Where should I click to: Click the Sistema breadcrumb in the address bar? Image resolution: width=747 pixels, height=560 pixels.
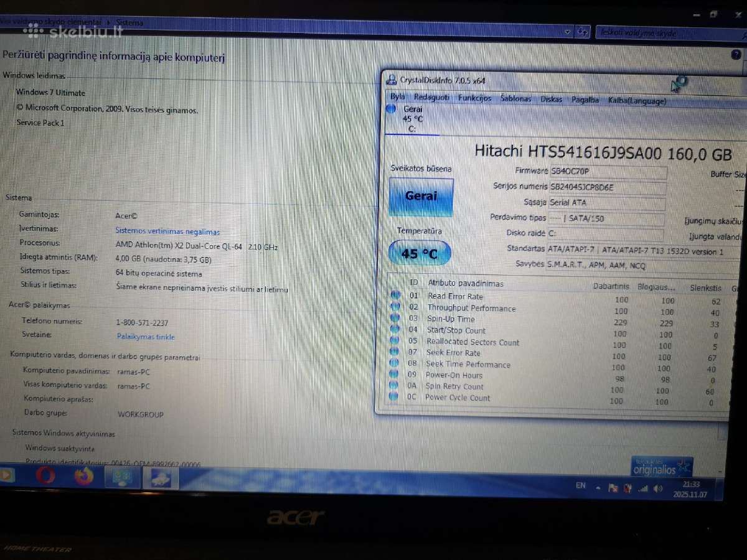pos(129,22)
